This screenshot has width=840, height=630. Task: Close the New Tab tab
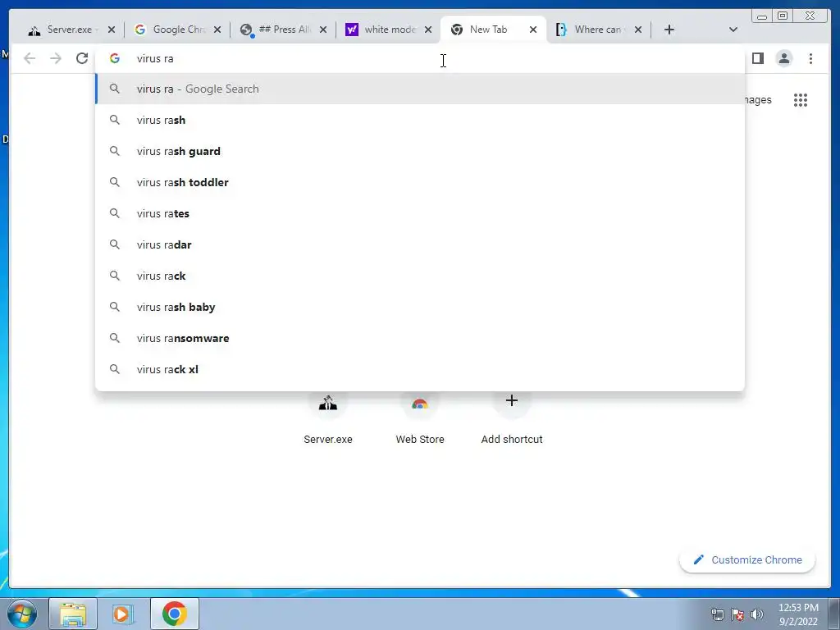pos(533,30)
